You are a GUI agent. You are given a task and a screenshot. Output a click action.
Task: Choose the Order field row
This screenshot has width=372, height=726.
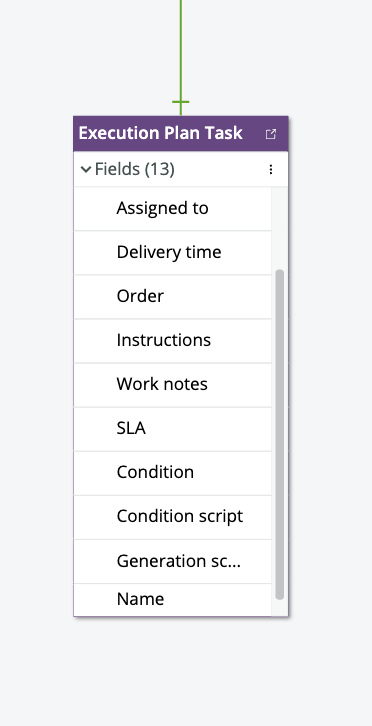pyautogui.click(x=172, y=296)
